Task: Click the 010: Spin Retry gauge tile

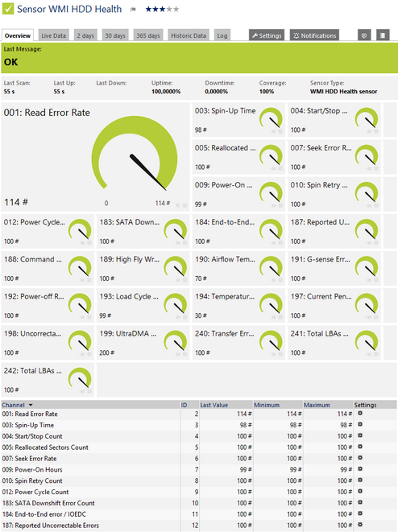Action: pyautogui.click(x=334, y=194)
